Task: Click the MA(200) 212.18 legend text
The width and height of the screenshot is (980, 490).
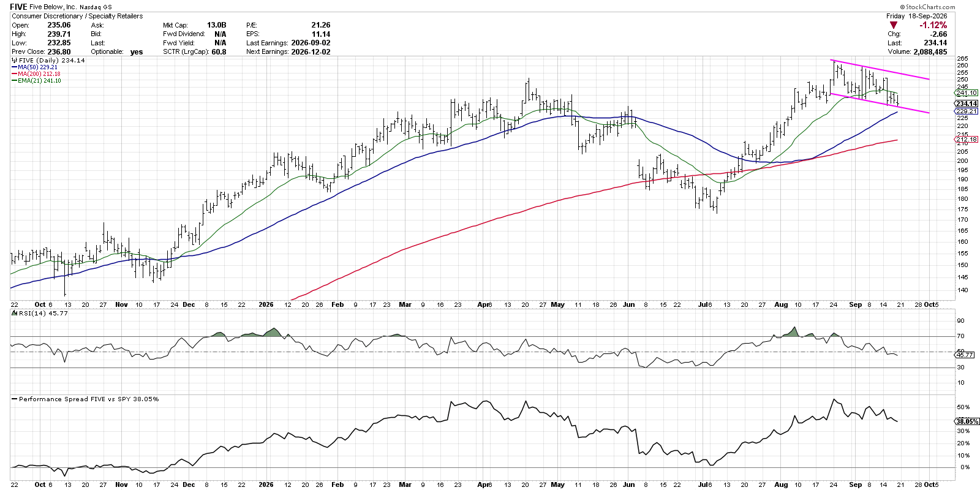Action: tap(39, 74)
